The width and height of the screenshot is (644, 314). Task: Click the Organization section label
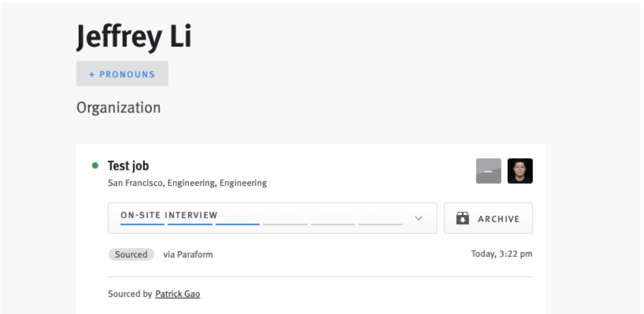[118, 107]
